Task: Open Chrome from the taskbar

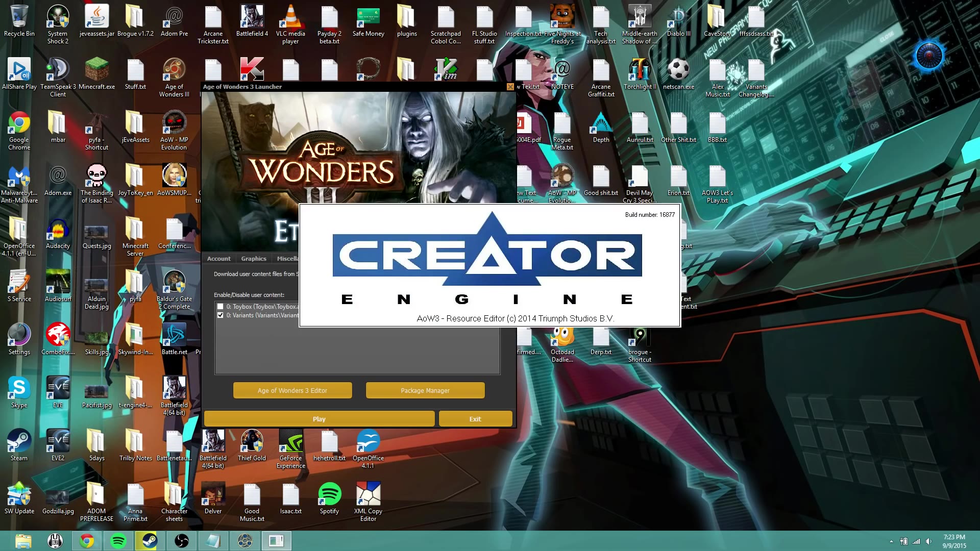Action: pos(87,541)
